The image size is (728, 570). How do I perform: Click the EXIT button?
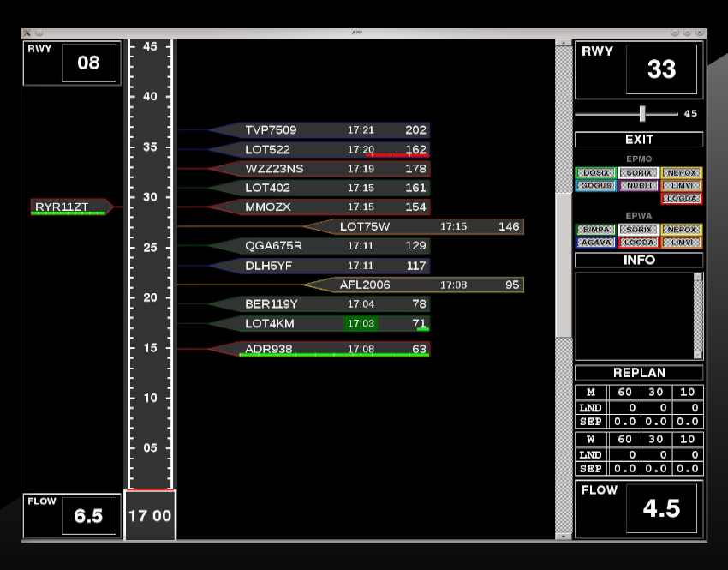pos(639,140)
